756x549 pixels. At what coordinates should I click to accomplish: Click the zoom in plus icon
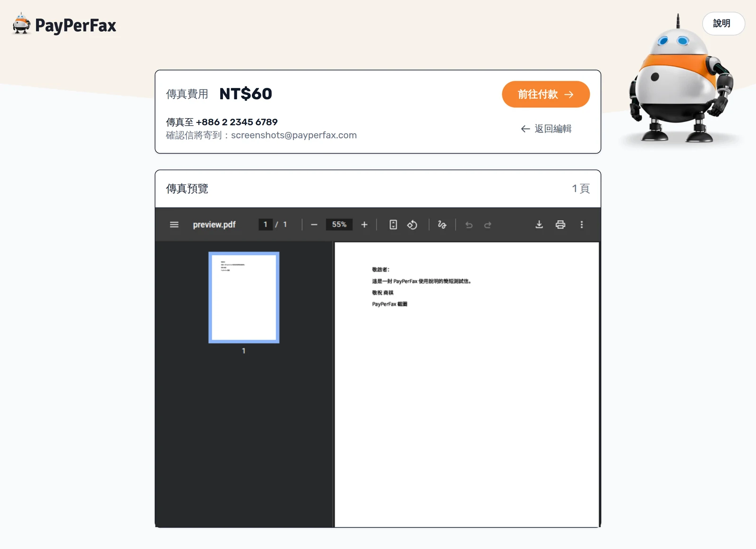pos(364,225)
